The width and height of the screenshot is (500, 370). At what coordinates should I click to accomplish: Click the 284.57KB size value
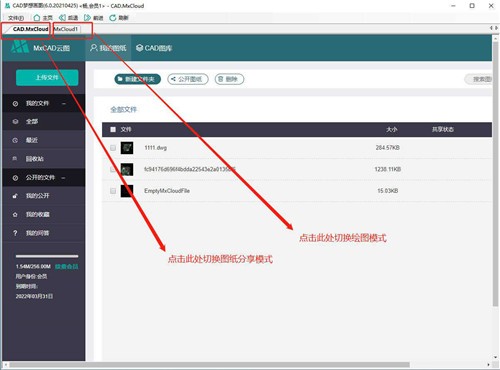(387, 148)
